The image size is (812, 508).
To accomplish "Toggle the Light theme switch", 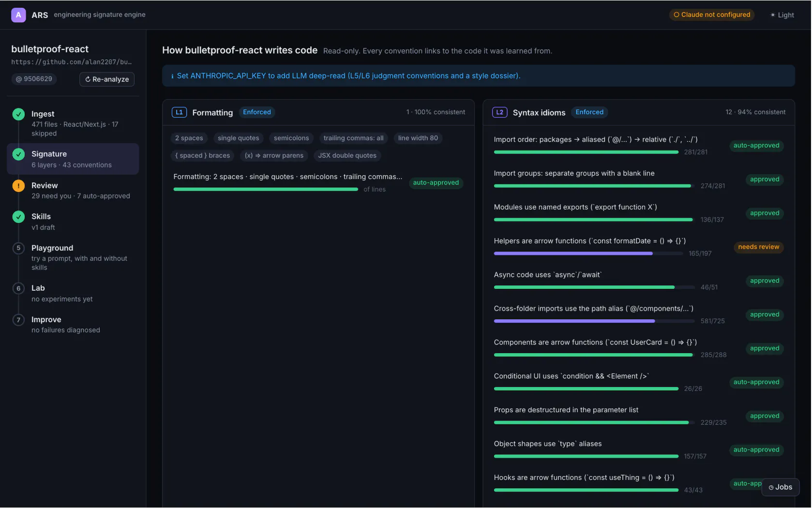I will coord(782,15).
